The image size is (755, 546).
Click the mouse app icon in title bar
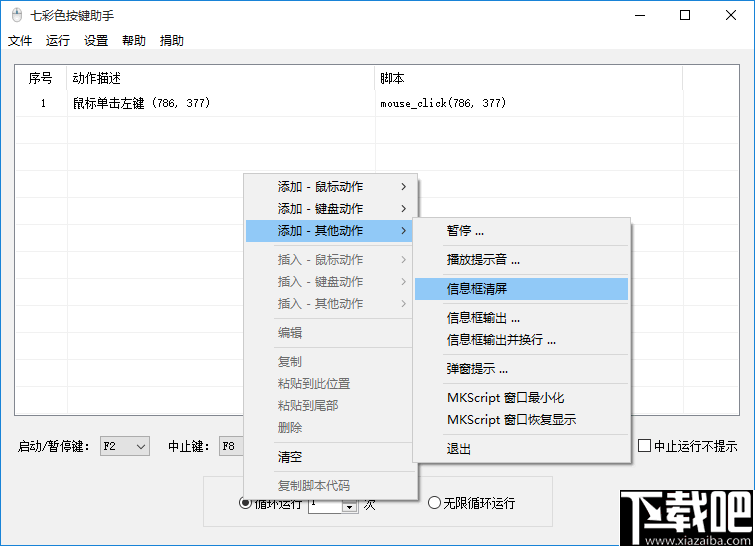tap(17, 15)
